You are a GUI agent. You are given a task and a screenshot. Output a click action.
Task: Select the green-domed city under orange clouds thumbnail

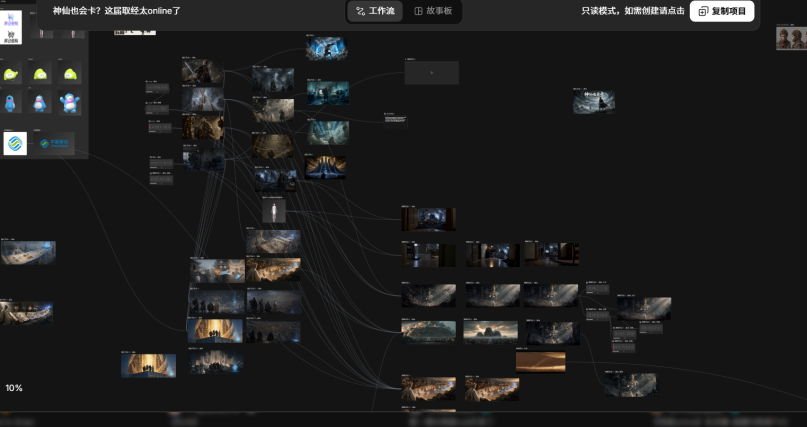point(428,332)
